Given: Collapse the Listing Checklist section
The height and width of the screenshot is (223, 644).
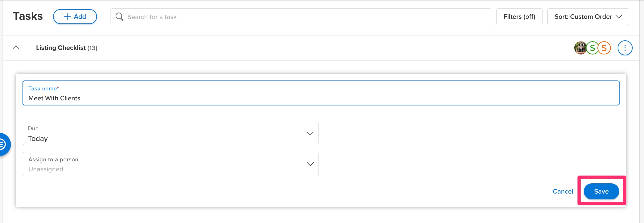Looking at the screenshot, I should tap(16, 48).
